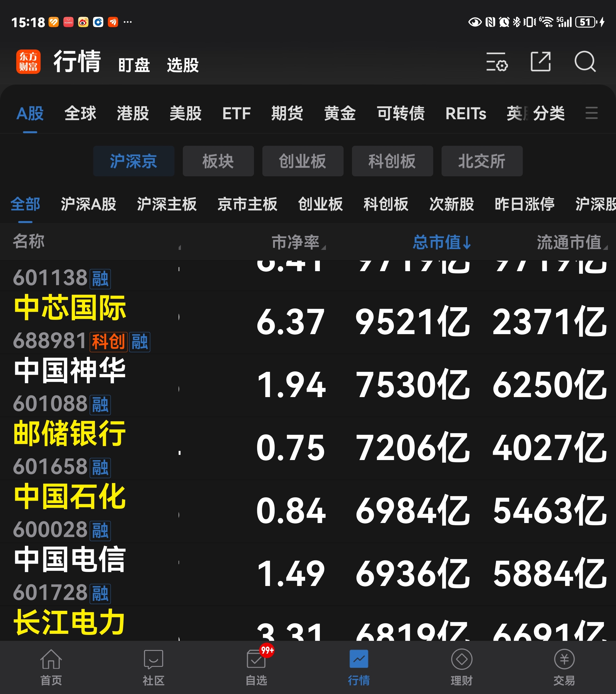The width and height of the screenshot is (616, 694).
Task: Tap total market cap value 9521亿
Action: coord(413,321)
